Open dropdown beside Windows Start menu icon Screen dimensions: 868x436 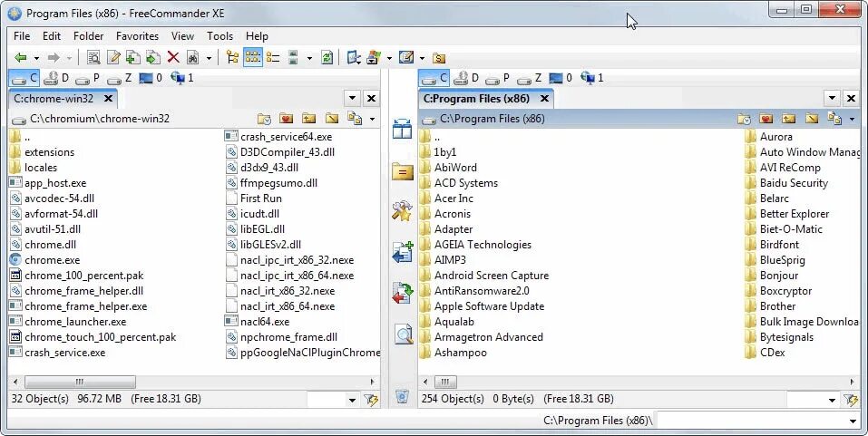(389, 58)
